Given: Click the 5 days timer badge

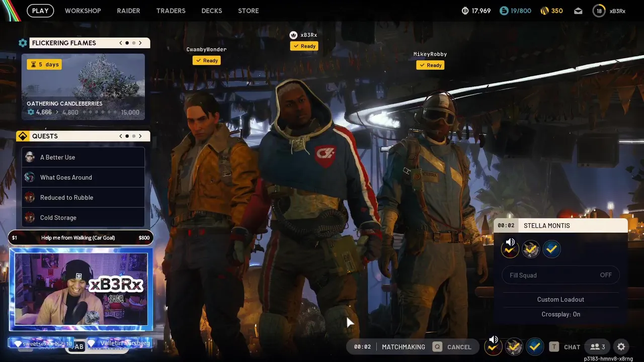Looking at the screenshot, I should [44, 64].
